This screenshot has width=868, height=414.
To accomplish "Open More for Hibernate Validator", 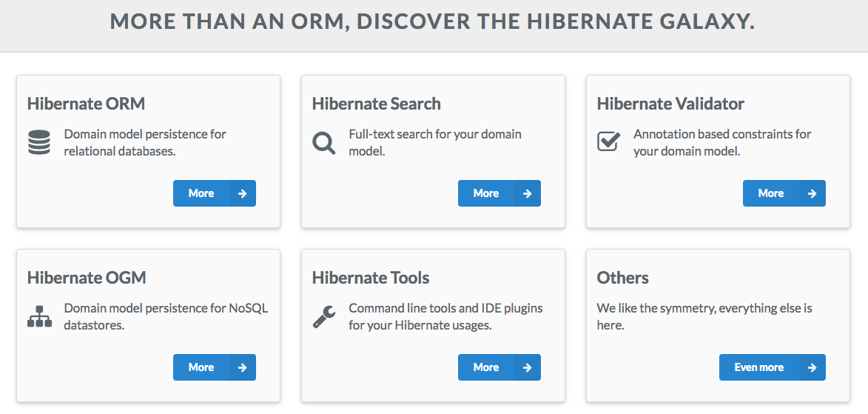I will click(x=784, y=193).
